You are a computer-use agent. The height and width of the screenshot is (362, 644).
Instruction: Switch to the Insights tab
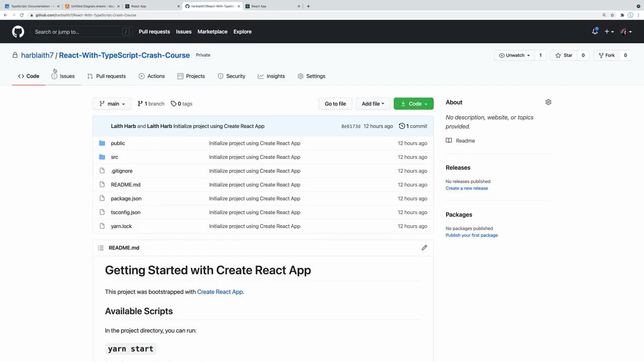271,76
